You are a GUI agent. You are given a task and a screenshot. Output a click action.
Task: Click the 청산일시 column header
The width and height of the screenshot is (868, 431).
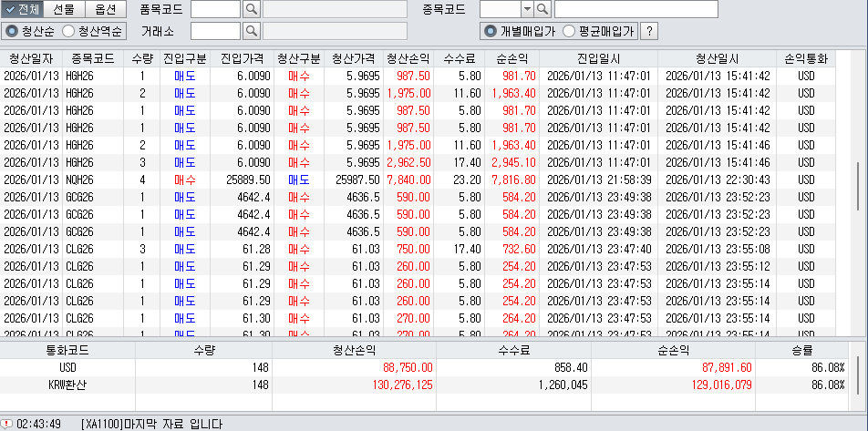[718, 58]
